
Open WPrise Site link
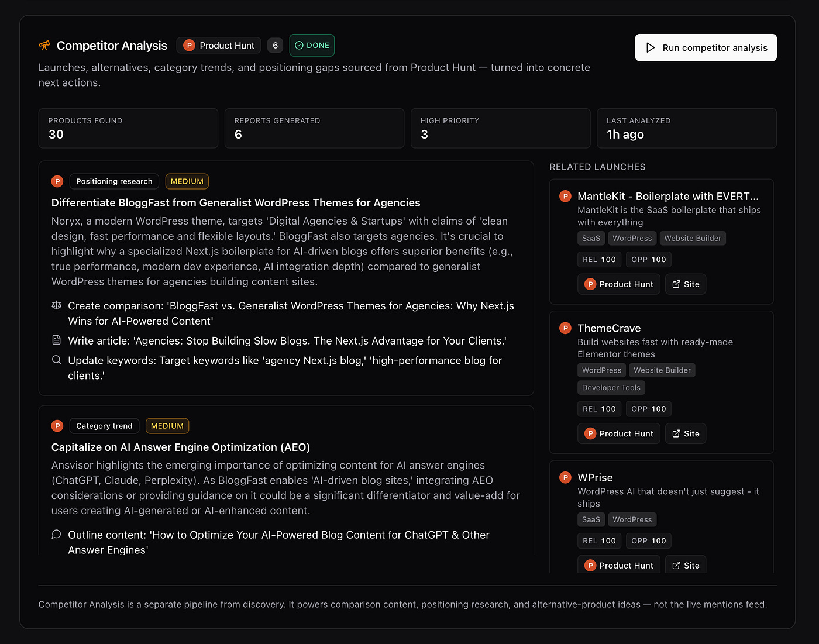pyautogui.click(x=686, y=564)
